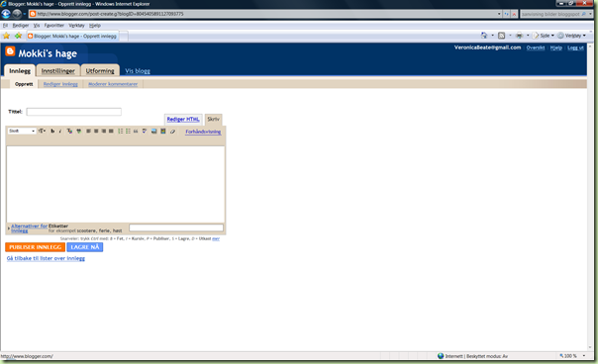The image size is (598, 364).
Task: Switch to the Innlegg tab
Action: pyautogui.click(x=20, y=71)
